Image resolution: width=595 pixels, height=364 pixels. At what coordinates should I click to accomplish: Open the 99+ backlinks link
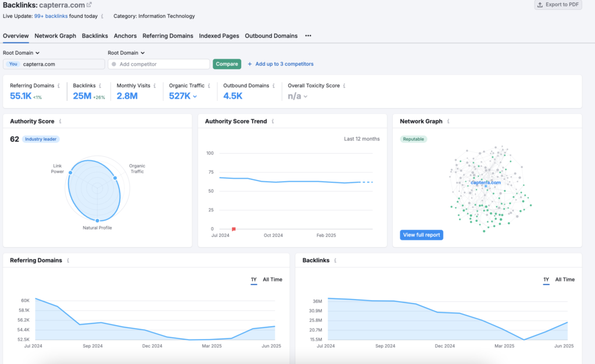click(x=51, y=16)
